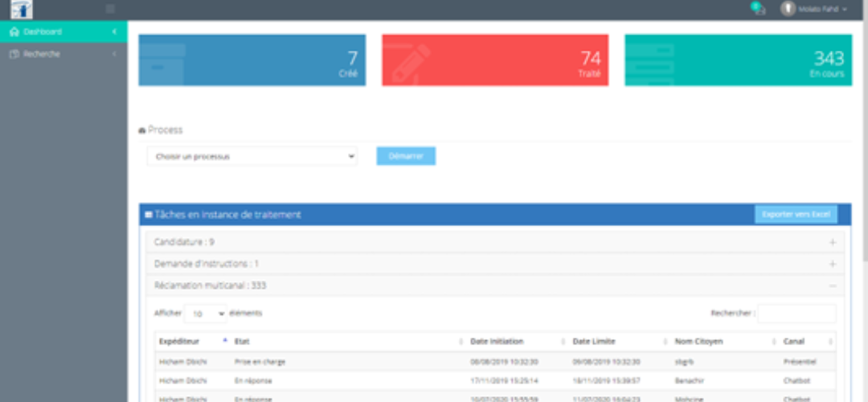Image resolution: width=868 pixels, height=402 pixels.
Task: Select Dashboard in the sidebar menu
Action: pos(43,32)
